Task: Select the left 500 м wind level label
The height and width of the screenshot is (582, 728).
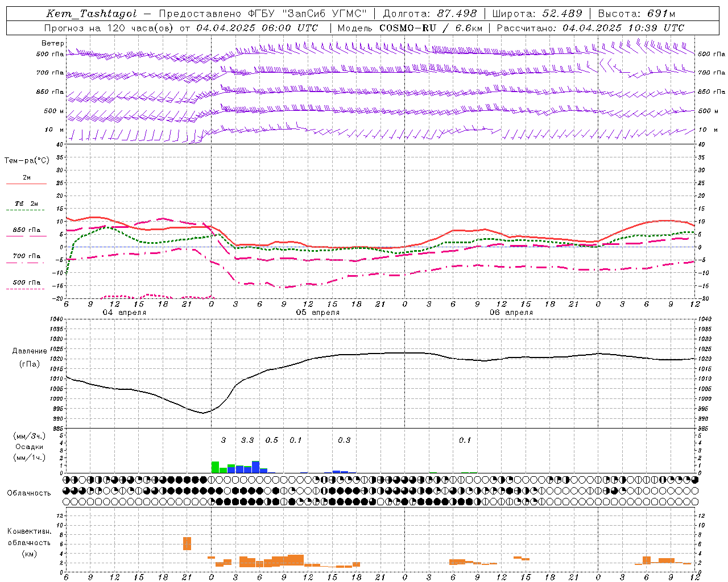Action: pyautogui.click(x=54, y=111)
